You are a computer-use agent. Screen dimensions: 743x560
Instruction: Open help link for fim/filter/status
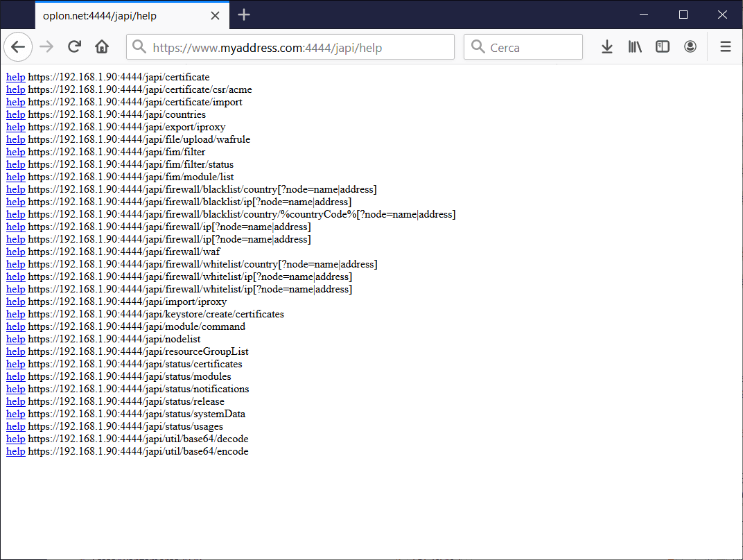16,164
